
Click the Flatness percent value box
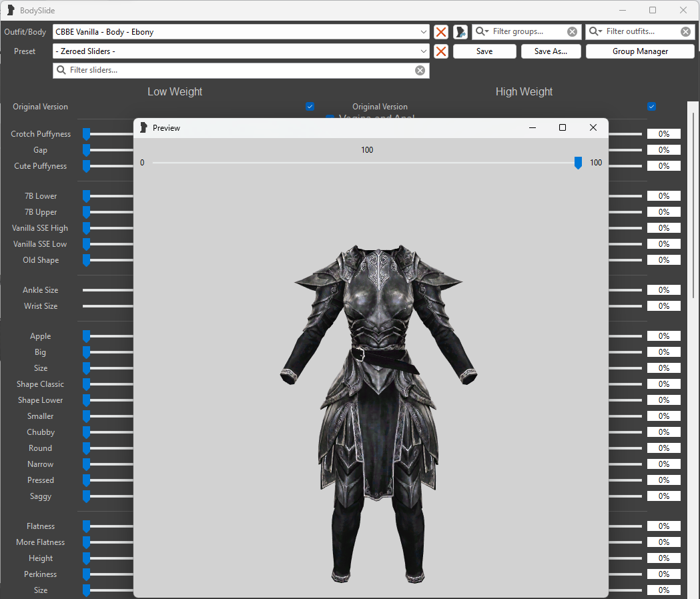(664, 526)
